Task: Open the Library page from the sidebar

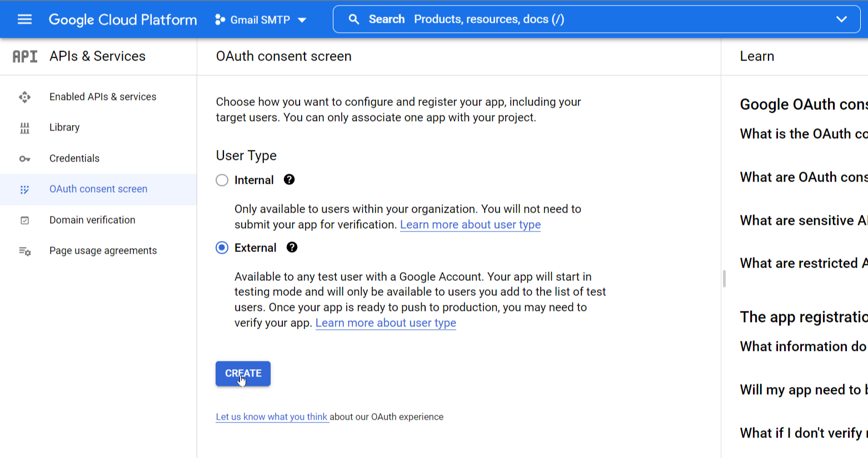Action: (64, 127)
